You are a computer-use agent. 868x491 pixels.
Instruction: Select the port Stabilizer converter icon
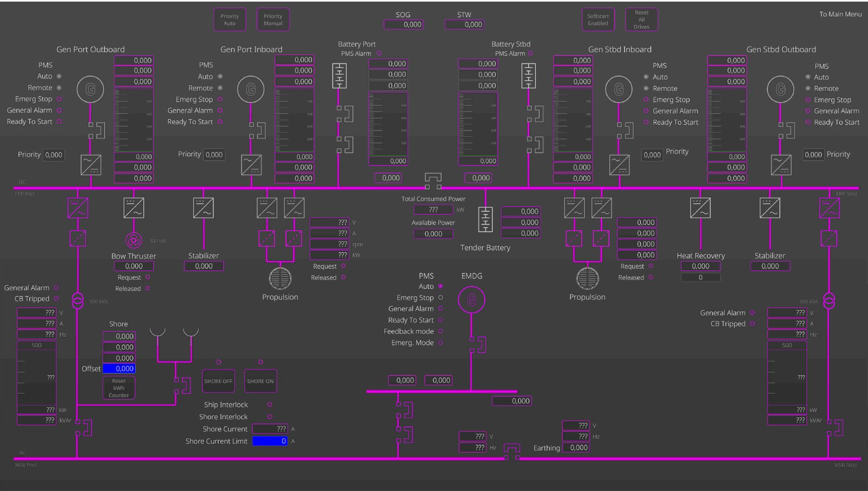point(203,208)
